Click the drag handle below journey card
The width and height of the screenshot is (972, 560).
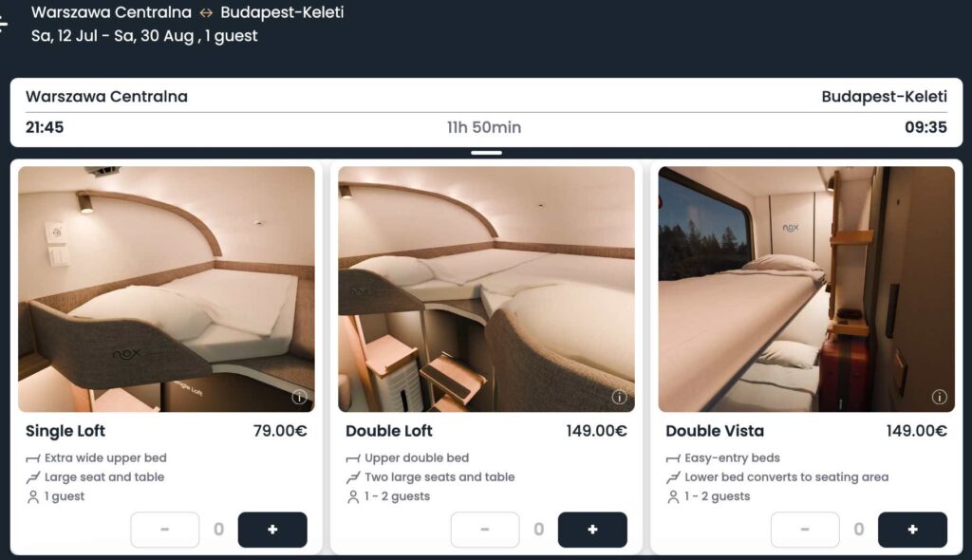[x=486, y=153]
